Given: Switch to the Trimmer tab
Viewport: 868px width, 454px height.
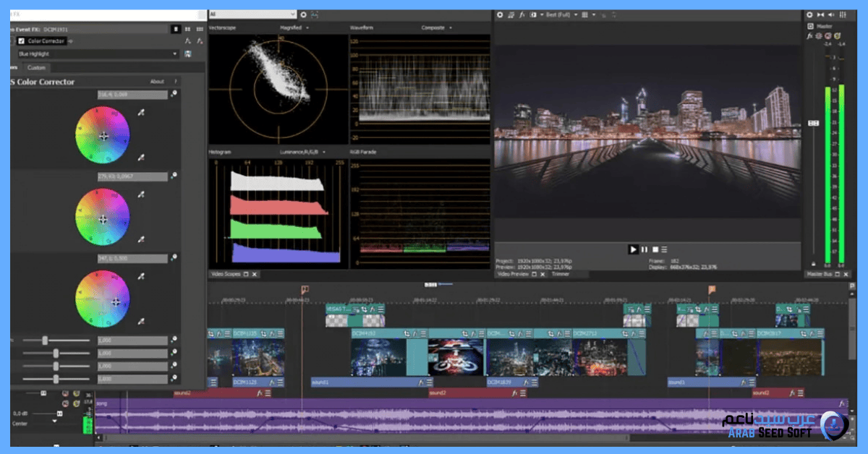Looking at the screenshot, I should coord(561,275).
